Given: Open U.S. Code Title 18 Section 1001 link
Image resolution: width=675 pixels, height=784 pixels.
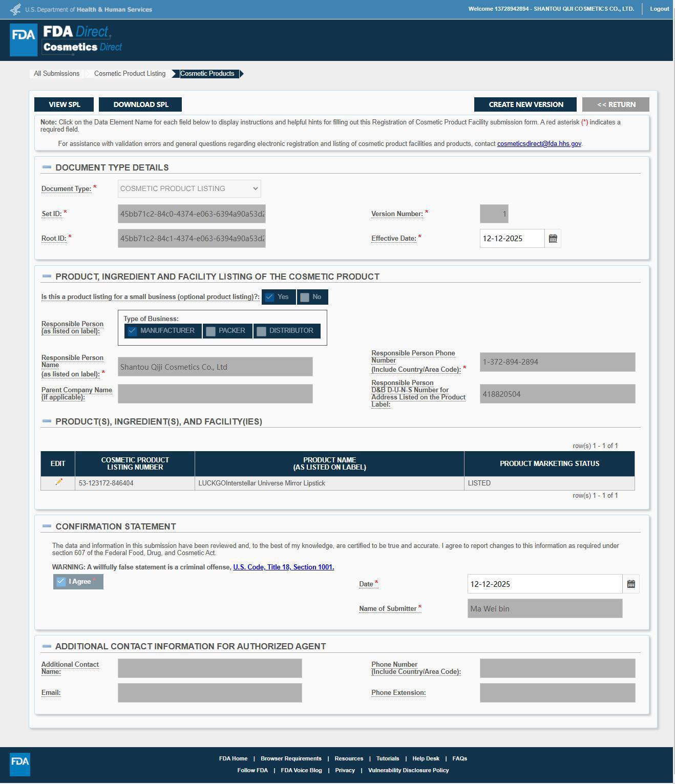Looking at the screenshot, I should coord(284,567).
